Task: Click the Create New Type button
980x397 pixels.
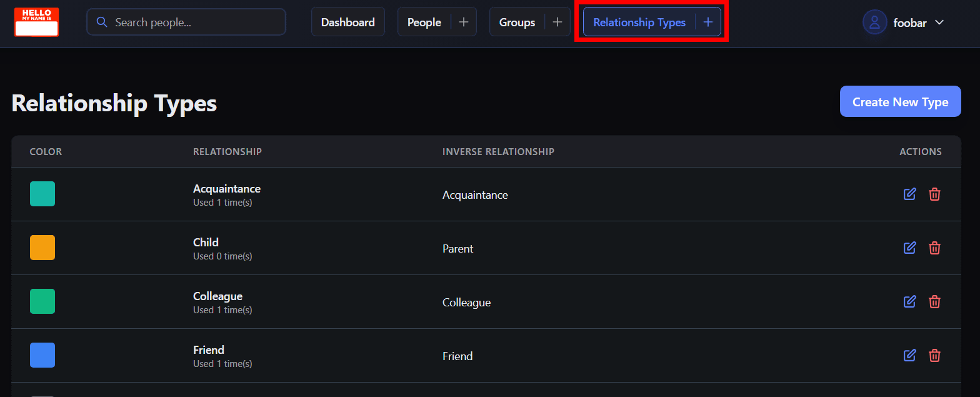Action: (900, 102)
